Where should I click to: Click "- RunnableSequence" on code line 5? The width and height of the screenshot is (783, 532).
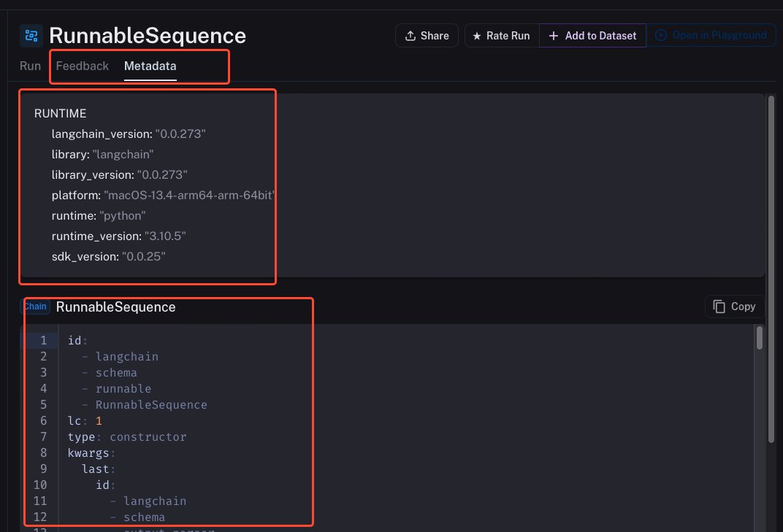(145, 405)
